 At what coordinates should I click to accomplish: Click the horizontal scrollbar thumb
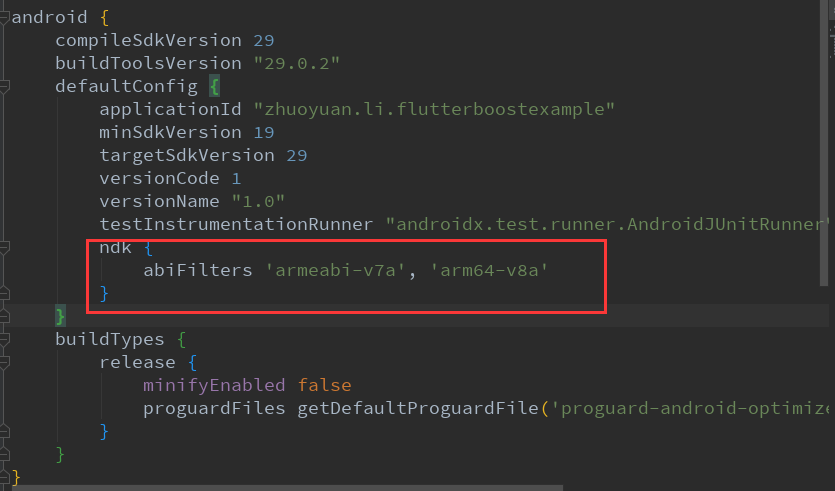(x=288, y=488)
